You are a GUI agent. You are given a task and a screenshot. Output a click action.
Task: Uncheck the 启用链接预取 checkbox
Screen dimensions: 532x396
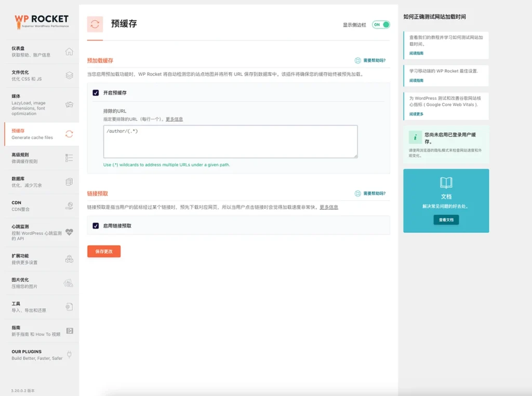click(x=96, y=226)
